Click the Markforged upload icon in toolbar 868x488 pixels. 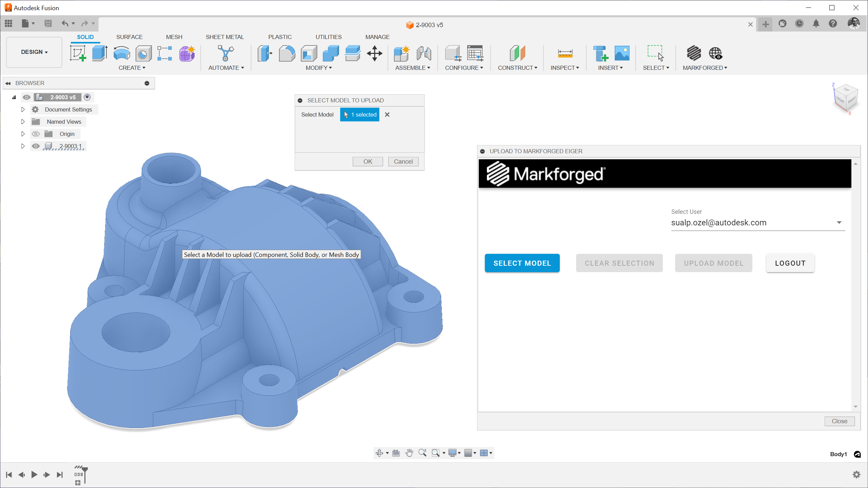(694, 54)
